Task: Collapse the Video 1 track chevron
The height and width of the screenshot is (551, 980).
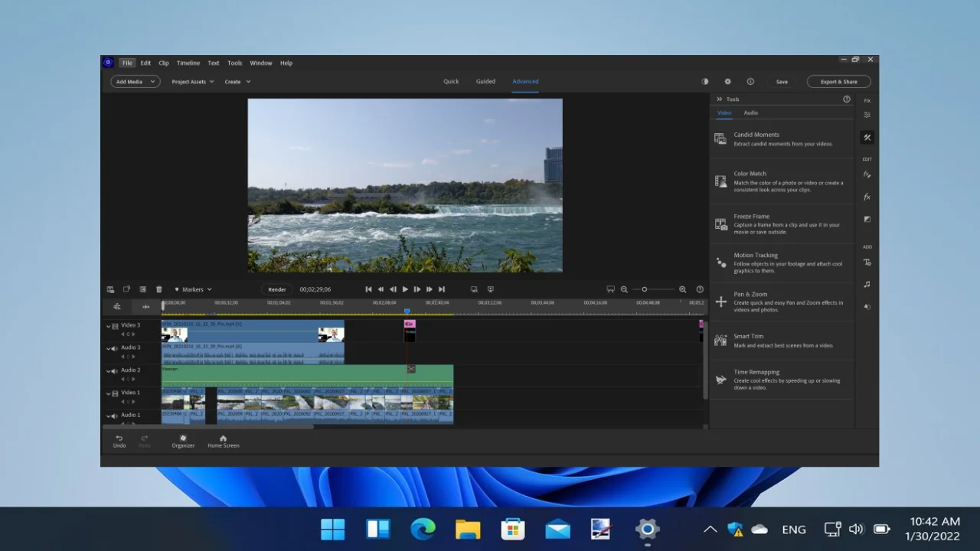Action: tap(109, 393)
